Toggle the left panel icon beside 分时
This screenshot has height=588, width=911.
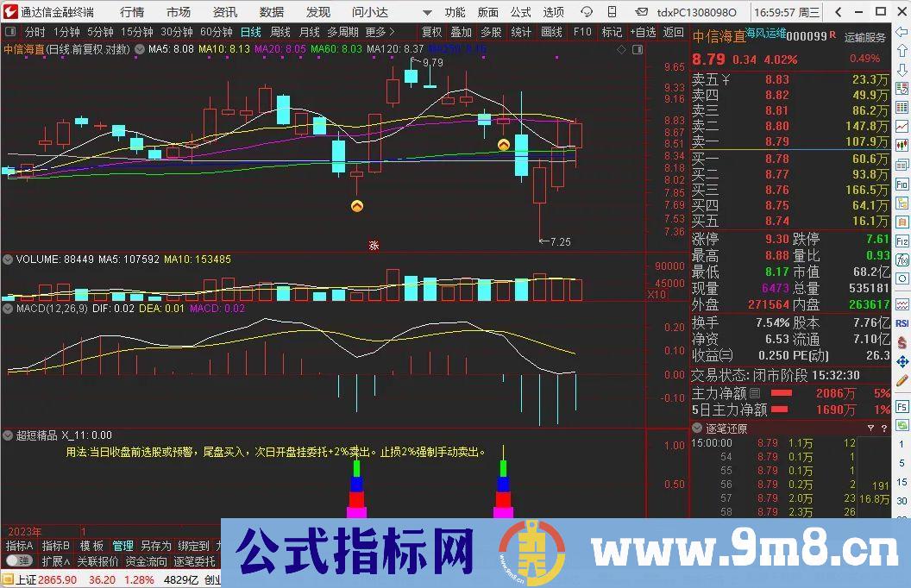[10, 32]
